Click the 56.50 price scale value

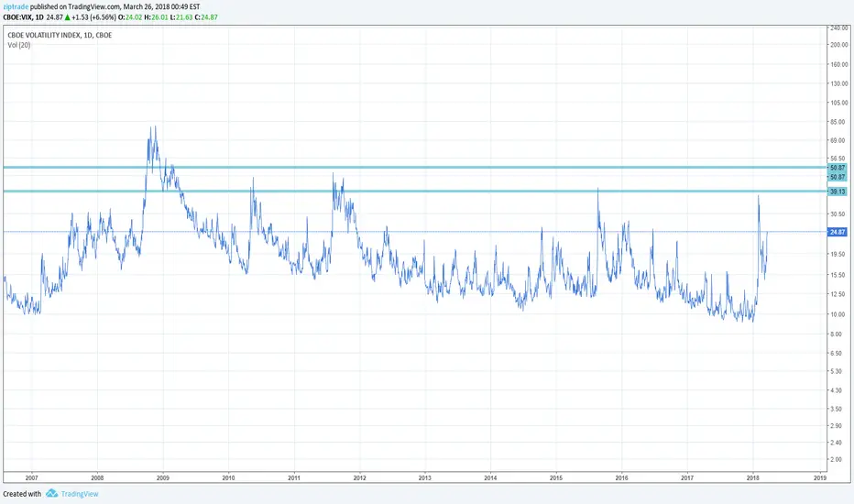(838, 159)
